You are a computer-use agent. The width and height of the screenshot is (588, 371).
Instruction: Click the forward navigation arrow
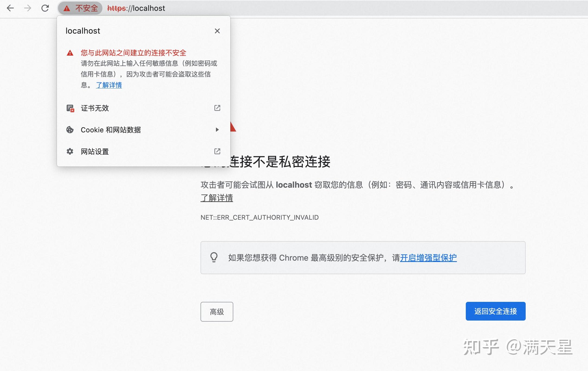pos(27,8)
